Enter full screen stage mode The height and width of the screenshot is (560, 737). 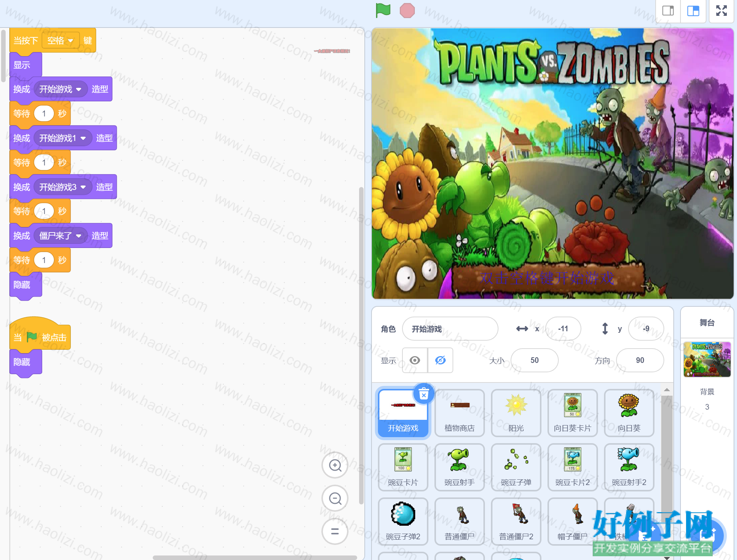[x=721, y=11]
